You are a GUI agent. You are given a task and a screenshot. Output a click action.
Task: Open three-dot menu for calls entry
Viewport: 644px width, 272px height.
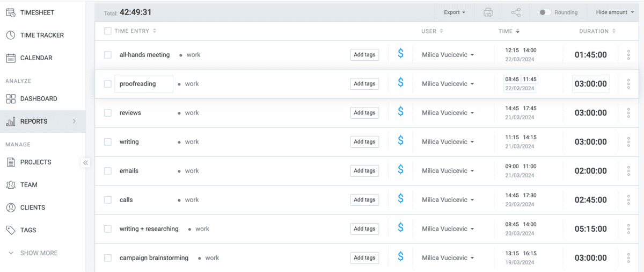(628, 200)
